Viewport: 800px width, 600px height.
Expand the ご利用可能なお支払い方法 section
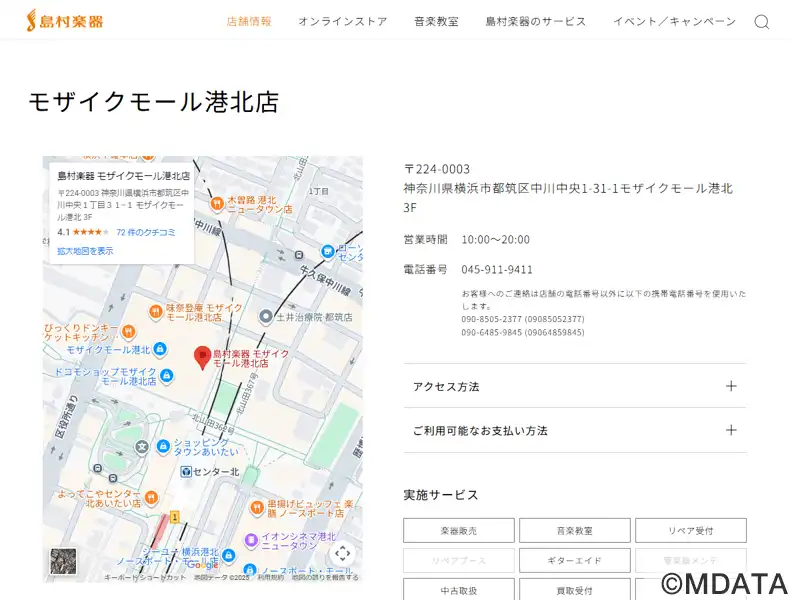click(x=574, y=430)
